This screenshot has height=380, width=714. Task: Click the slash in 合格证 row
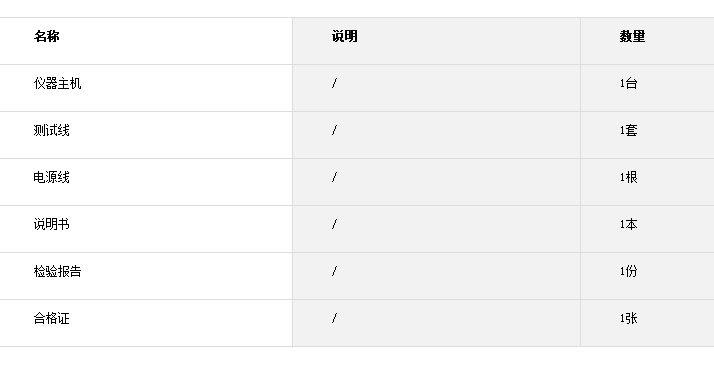[335, 319]
